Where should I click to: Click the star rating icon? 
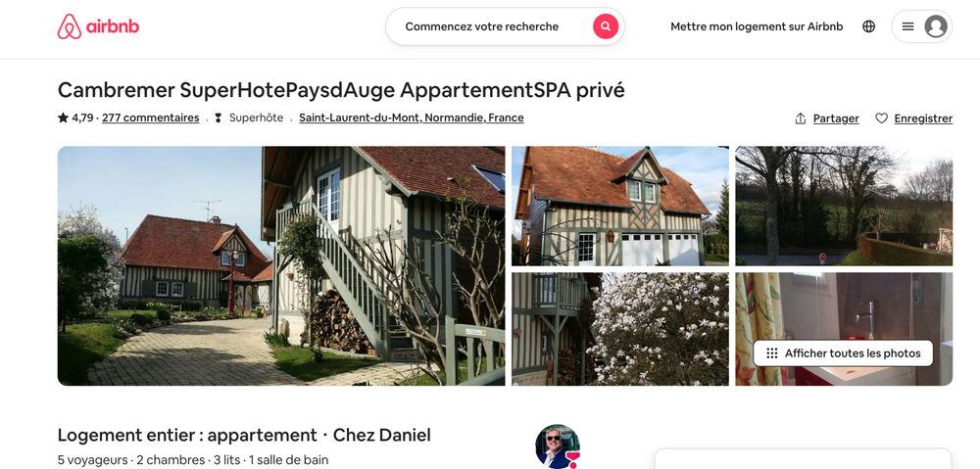click(63, 117)
